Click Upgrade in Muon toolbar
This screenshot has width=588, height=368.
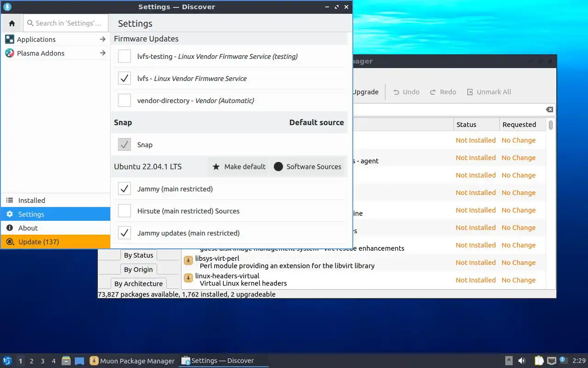click(x=366, y=92)
